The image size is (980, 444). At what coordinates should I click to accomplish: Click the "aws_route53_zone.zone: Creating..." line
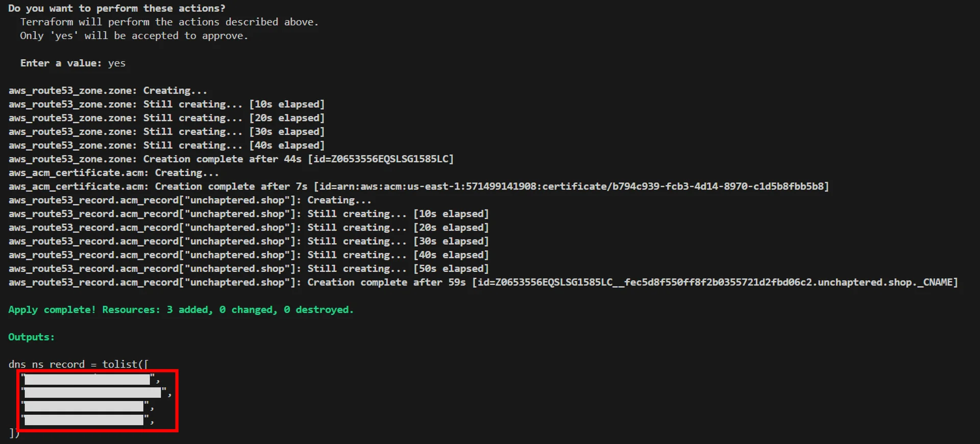coord(108,90)
